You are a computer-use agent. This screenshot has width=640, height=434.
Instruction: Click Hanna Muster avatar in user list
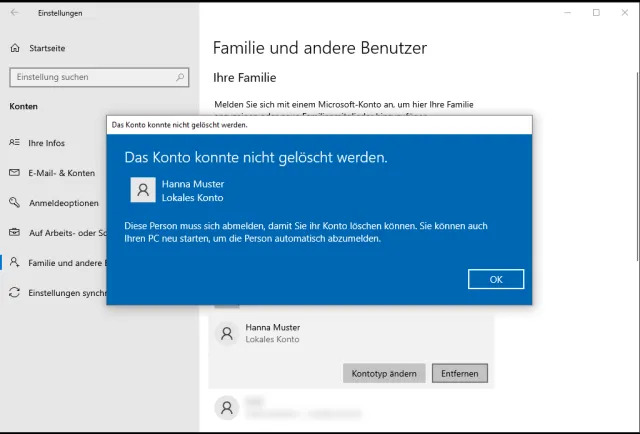coord(227,334)
